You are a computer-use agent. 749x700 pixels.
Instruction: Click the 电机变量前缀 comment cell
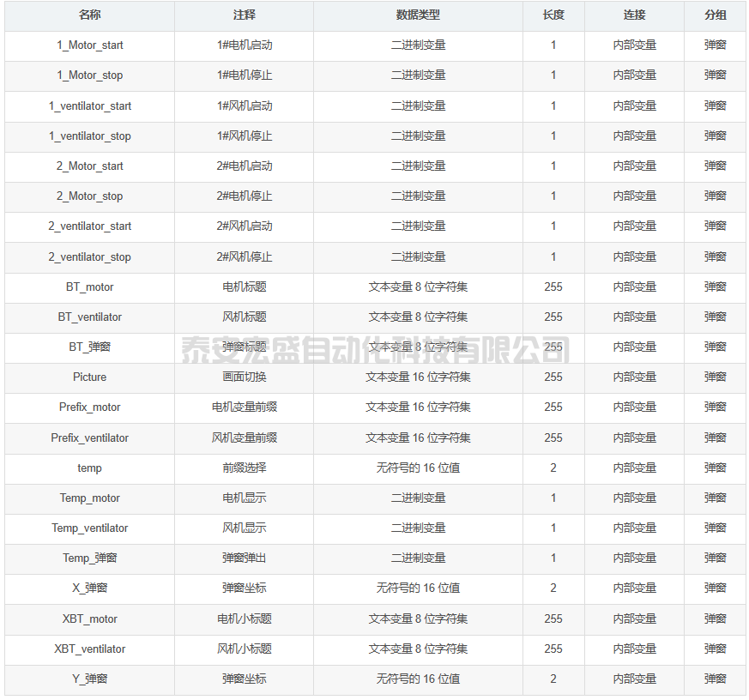(x=244, y=407)
